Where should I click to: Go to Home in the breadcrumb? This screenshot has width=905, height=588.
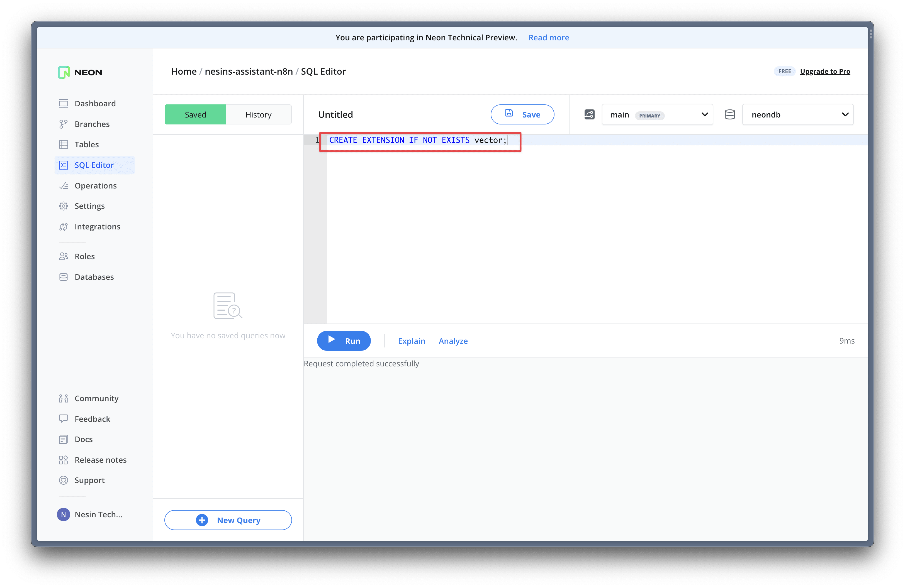coord(184,71)
